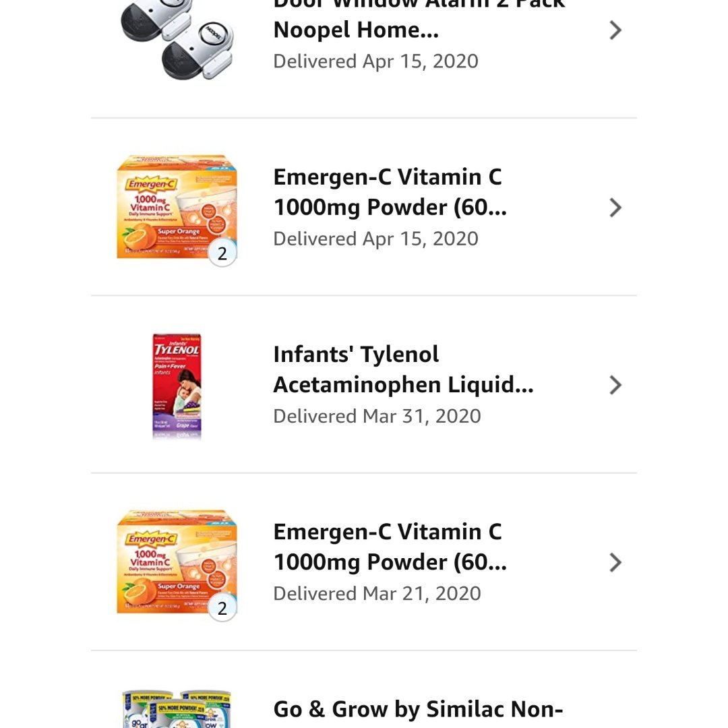Click Delivered Mar 31, 2020 status text
The width and height of the screenshot is (728, 728).
click(377, 416)
